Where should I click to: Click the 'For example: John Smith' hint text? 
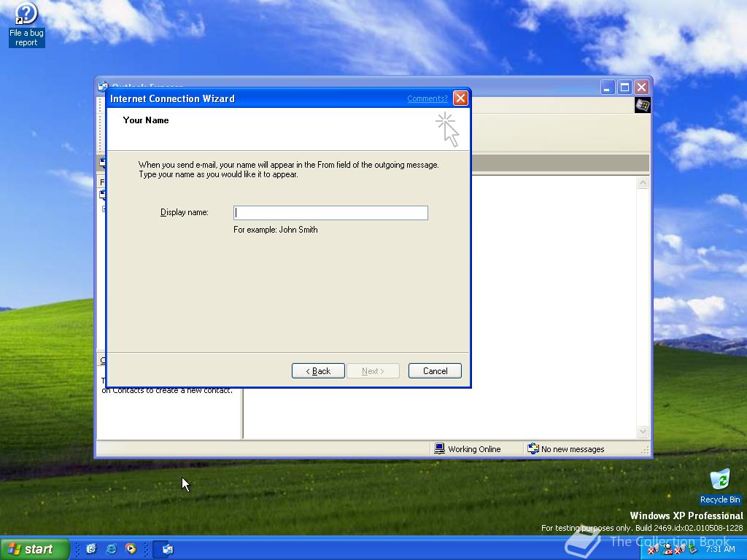275,230
